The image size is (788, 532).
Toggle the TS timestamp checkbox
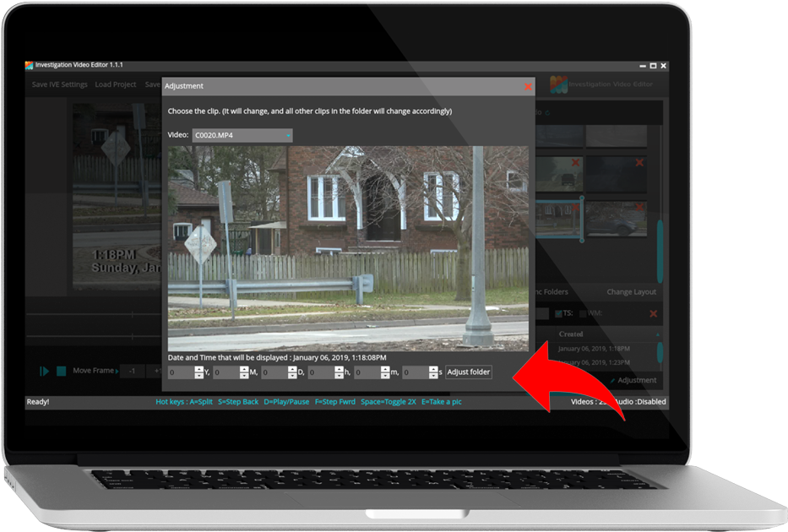point(558,313)
